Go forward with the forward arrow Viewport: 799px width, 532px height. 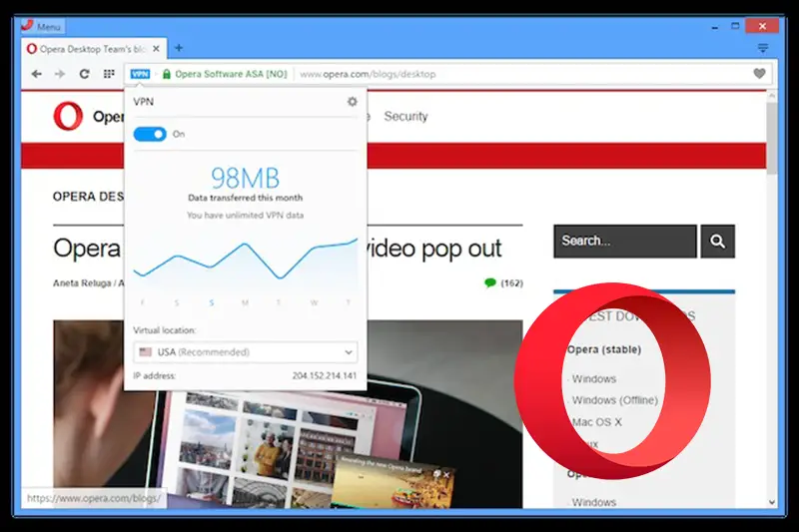click(x=60, y=74)
